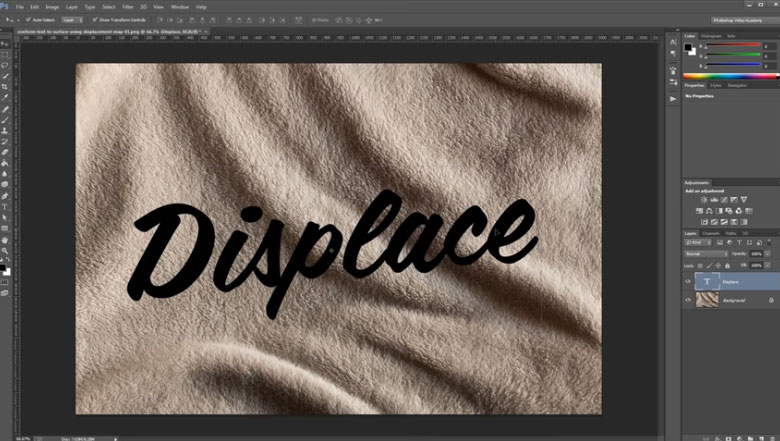Add a Brightness/Contrast adjustment

(x=704, y=200)
